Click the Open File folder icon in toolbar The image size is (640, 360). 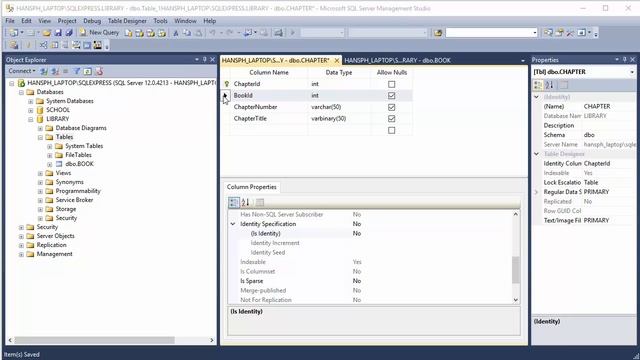click(x=46, y=33)
